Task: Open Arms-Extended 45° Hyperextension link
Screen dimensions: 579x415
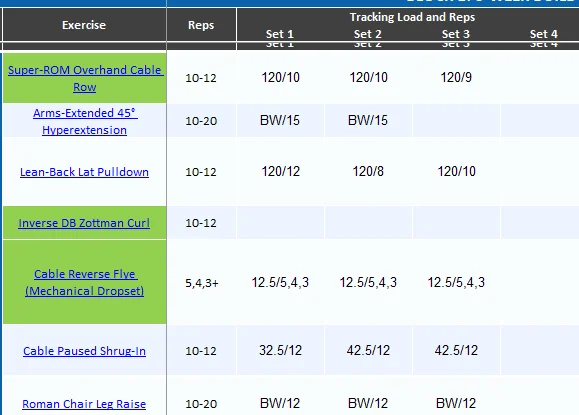Action: pos(85,121)
